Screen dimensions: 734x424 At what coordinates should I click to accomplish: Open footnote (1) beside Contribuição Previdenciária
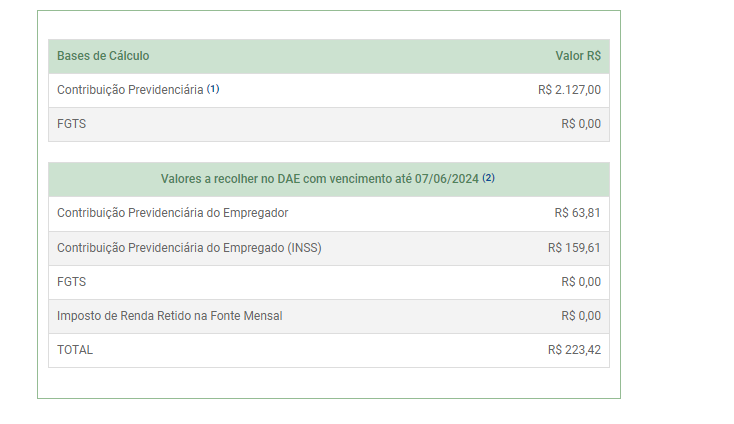point(213,88)
